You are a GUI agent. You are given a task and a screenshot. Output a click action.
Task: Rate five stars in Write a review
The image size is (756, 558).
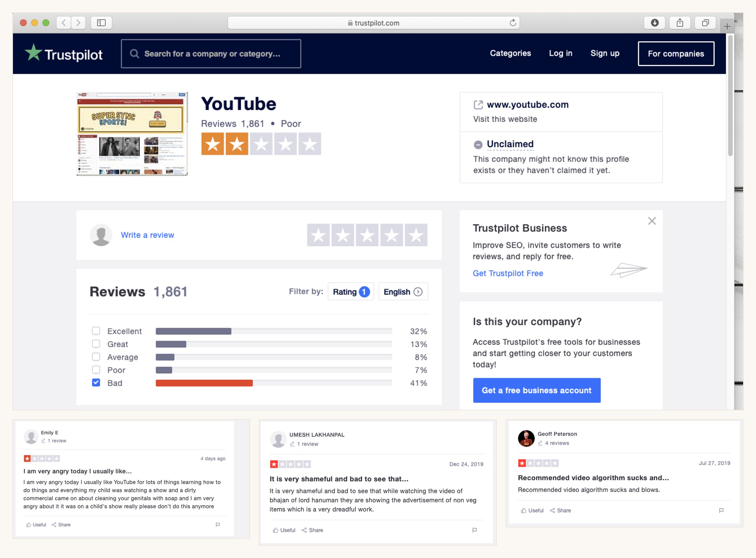tap(416, 235)
